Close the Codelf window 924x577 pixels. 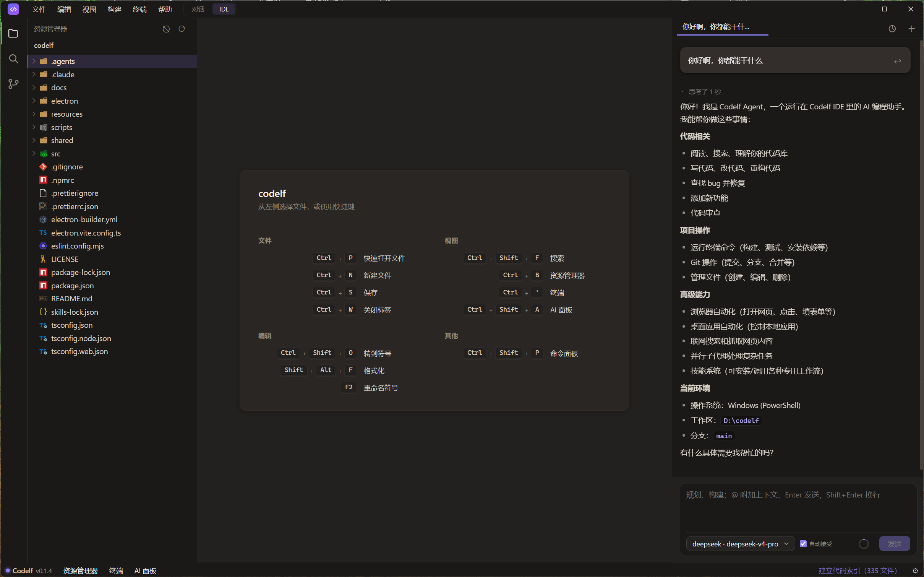(911, 9)
